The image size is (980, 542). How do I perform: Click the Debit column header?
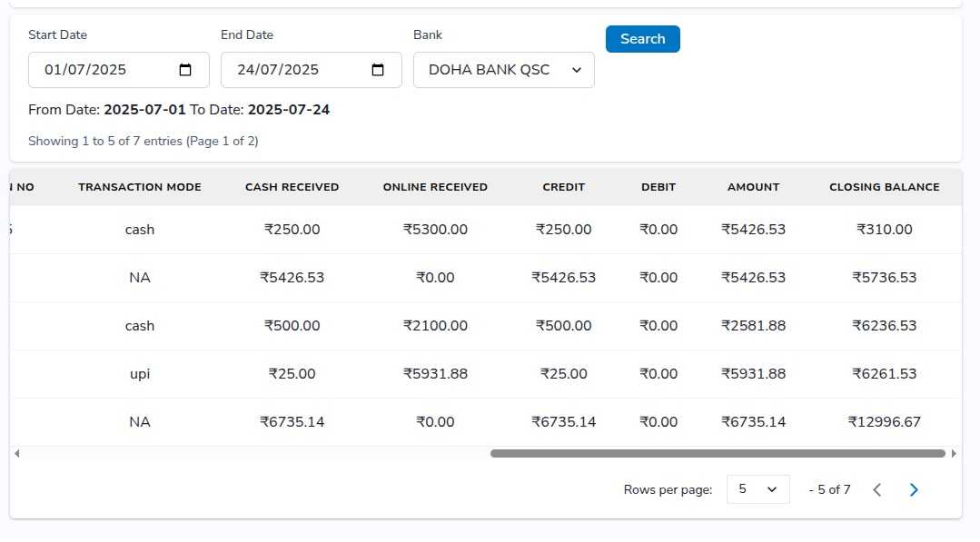click(x=658, y=187)
